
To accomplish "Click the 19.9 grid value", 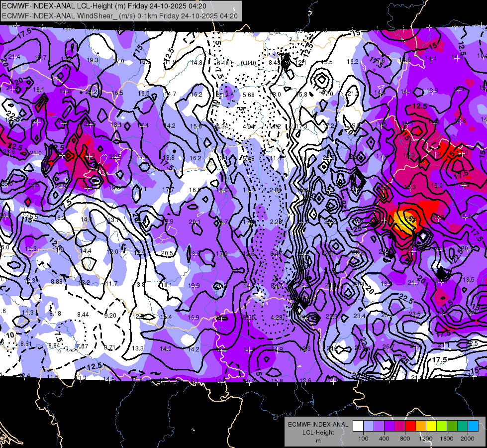I will click(x=194, y=285).
